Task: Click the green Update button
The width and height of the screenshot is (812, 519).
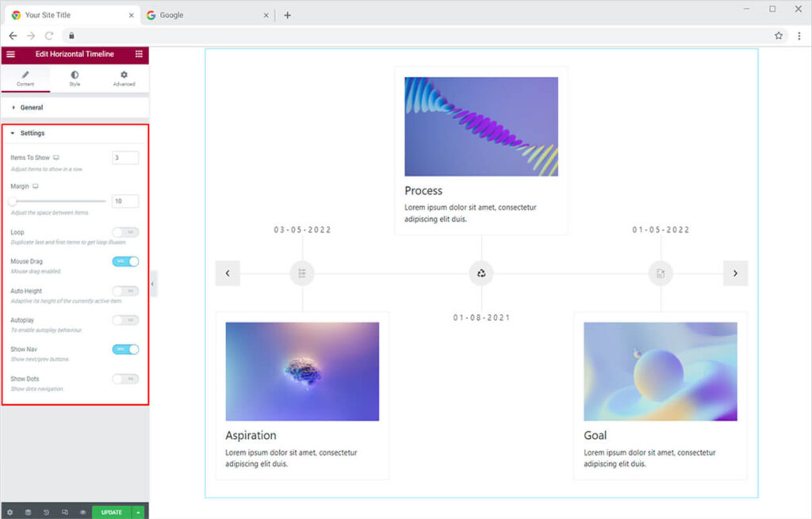Action: (111, 512)
